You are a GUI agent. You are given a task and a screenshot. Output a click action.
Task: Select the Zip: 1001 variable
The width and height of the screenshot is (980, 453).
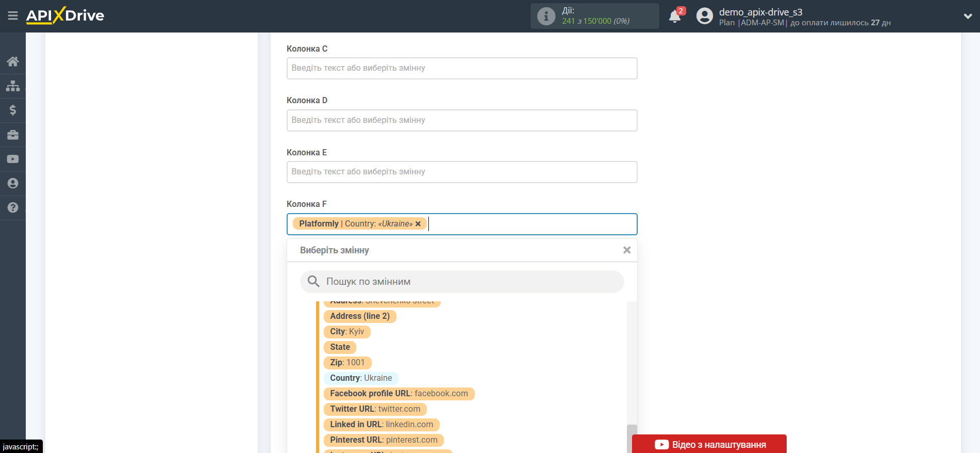coord(347,363)
